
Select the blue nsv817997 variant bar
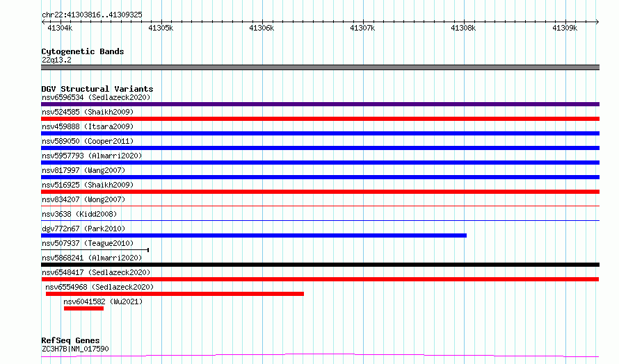click(x=320, y=177)
